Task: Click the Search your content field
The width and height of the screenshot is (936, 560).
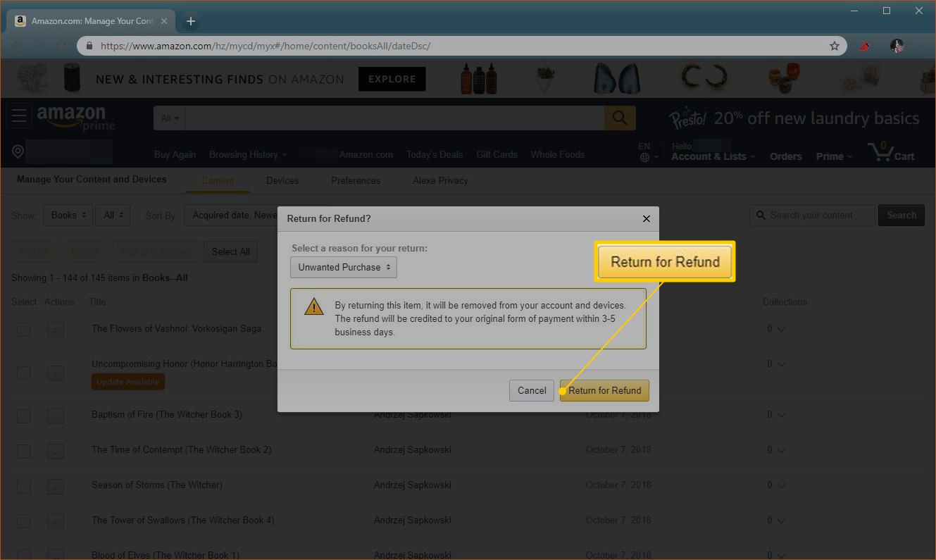Action: 812,216
